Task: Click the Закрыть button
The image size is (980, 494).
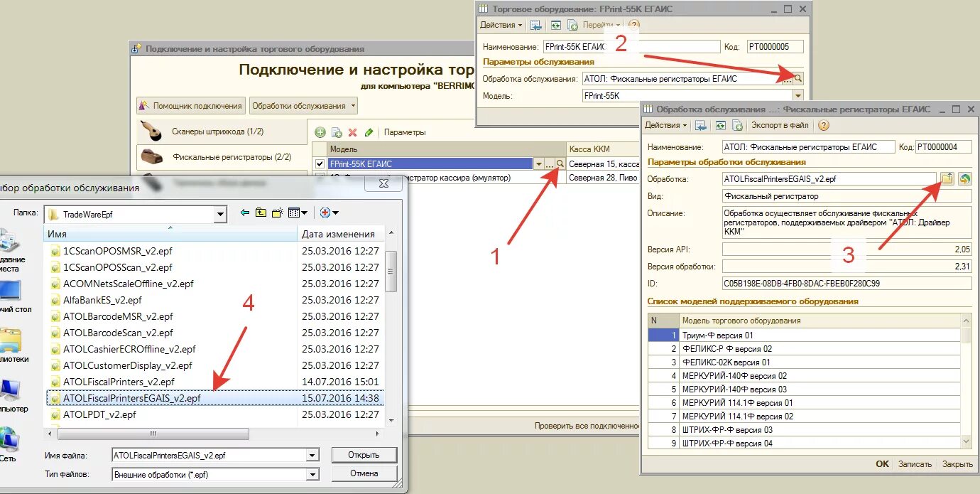Action: (957, 464)
